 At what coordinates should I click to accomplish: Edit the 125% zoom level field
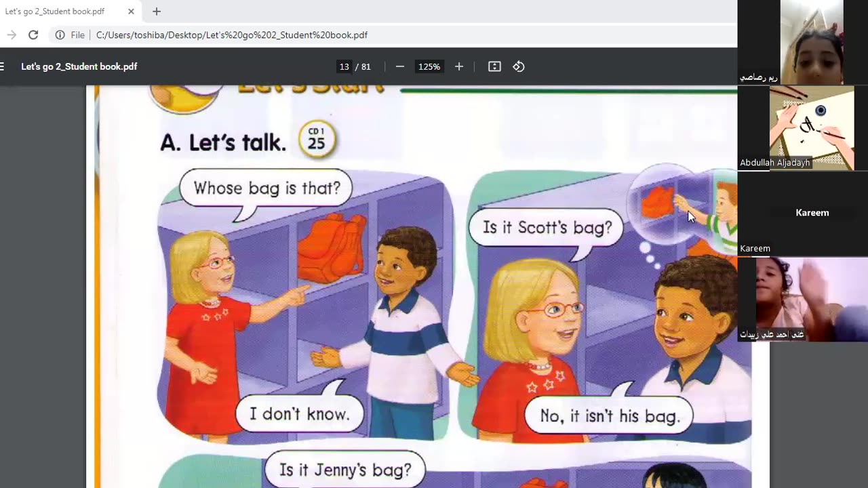[x=429, y=66]
